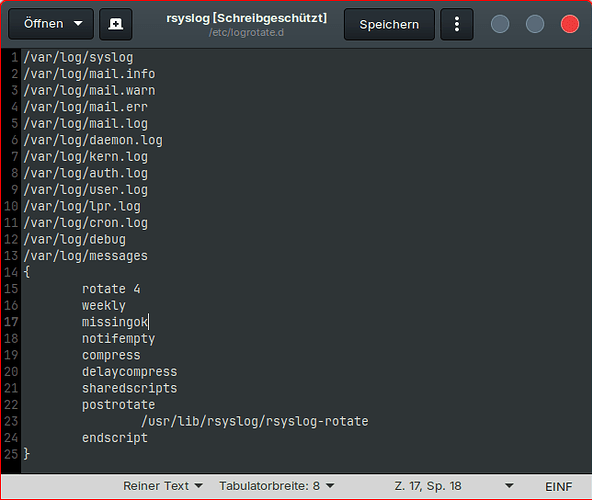The width and height of the screenshot is (592, 500).
Task: Click the 'rotate 4' directive
Action: pyautogui.click(x=111, y=289)
